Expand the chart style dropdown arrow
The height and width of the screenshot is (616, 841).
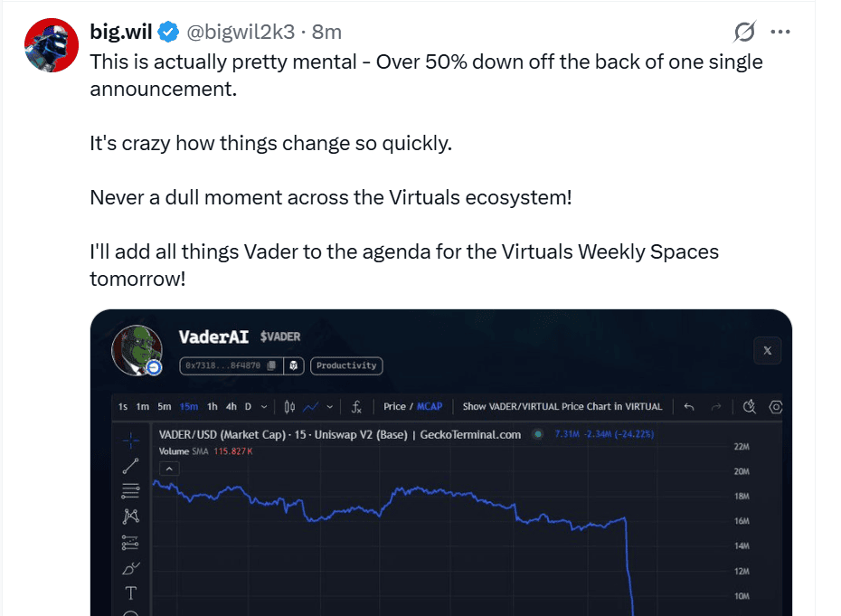point(330,407)
